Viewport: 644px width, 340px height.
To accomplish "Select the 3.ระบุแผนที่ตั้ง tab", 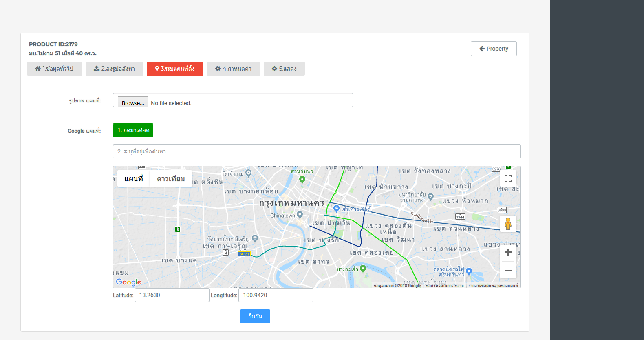I will tap(175, 69).
